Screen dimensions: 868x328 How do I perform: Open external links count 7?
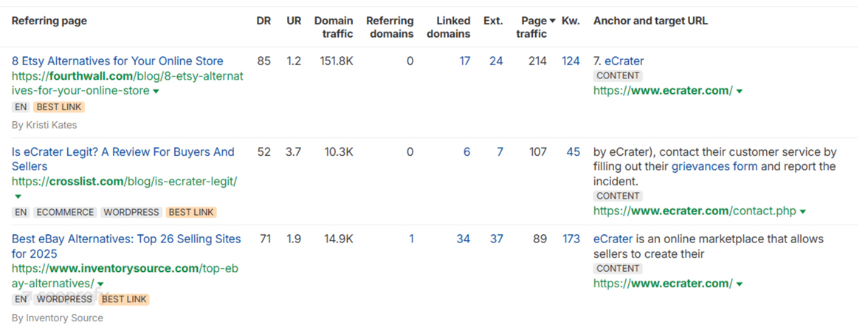pyautogui.click(x=500, y=152)
